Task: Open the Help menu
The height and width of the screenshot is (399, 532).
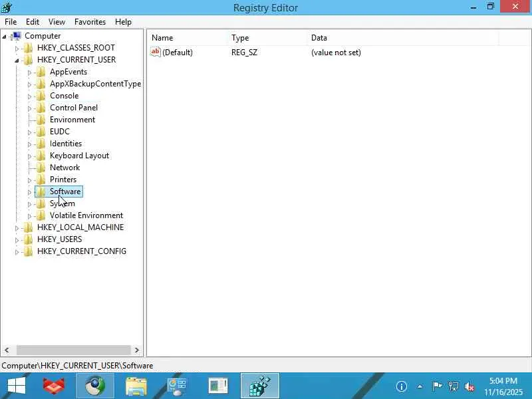Action: tap(123, 22)
